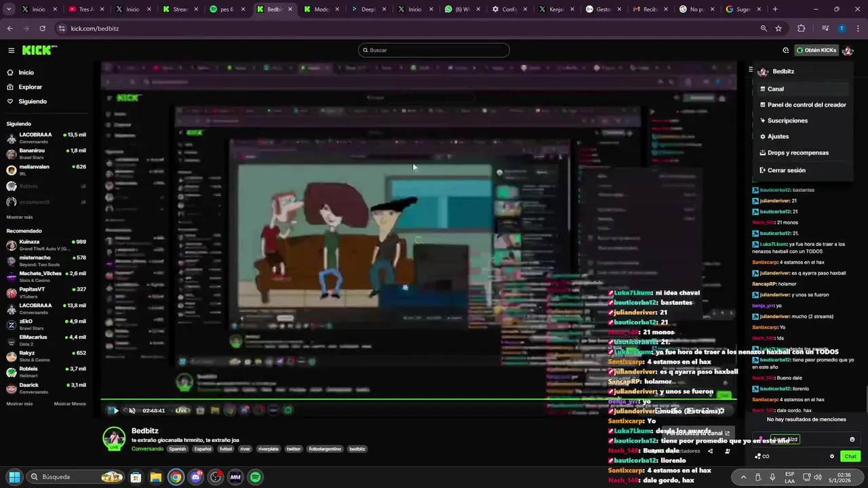Open the emoji picker in chat input
Viewport: 868px width, 488px height.
point(852,439)
